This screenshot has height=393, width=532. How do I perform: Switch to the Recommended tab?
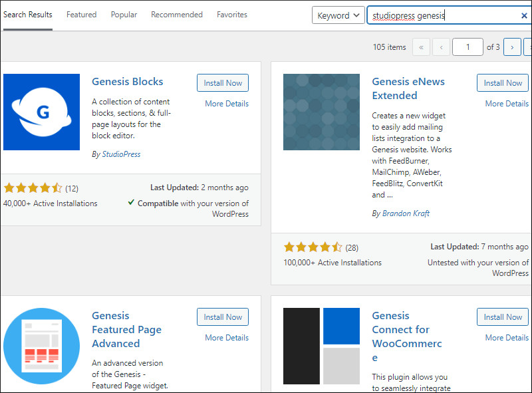(x=177, y=15)
